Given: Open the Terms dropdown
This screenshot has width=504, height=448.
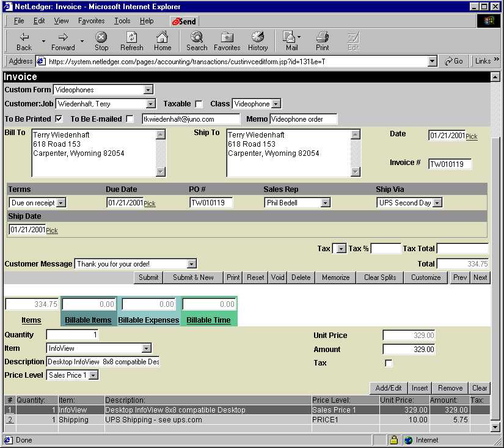Looking at the screenshot, I should (x=61, y=203).
